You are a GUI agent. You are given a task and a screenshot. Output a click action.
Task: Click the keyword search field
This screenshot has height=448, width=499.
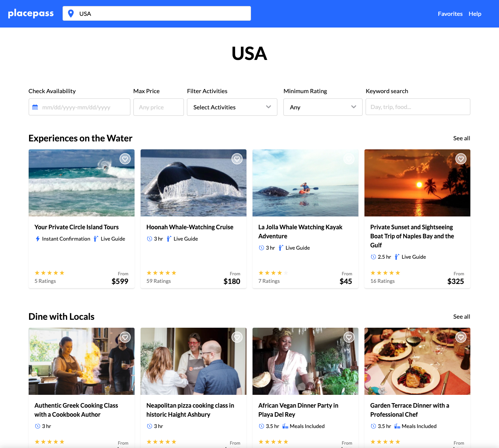[418, 107]
